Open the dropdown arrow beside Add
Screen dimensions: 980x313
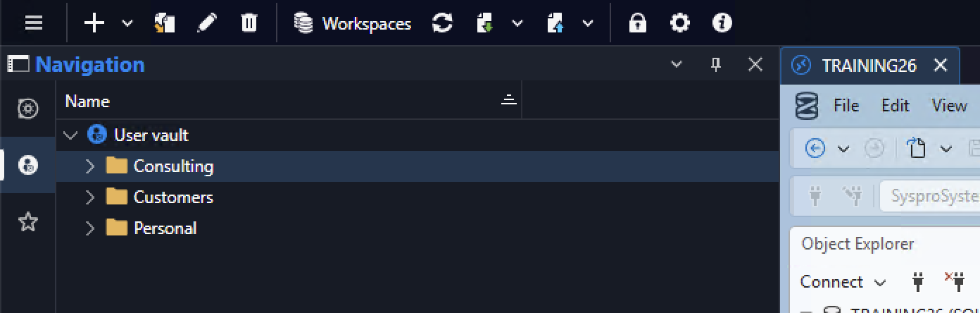tap(127, 23)
